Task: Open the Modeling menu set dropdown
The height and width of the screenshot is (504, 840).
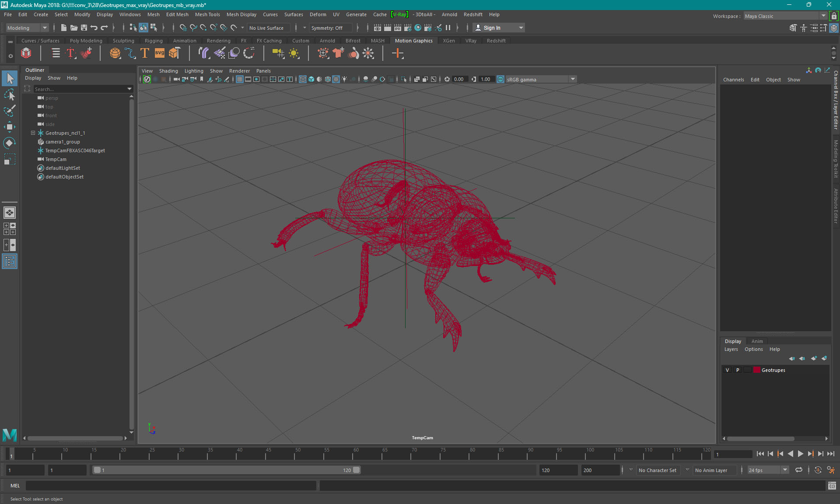Action: (x=27, y=28)
